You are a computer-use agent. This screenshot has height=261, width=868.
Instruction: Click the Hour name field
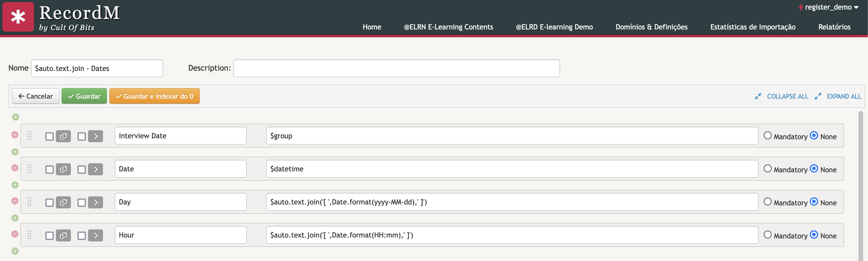coord(181,235)
